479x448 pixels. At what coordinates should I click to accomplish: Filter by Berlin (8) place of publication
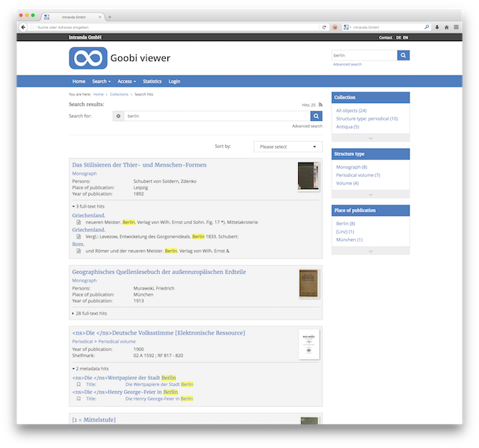pyautogui.click(x=345, y=223)
